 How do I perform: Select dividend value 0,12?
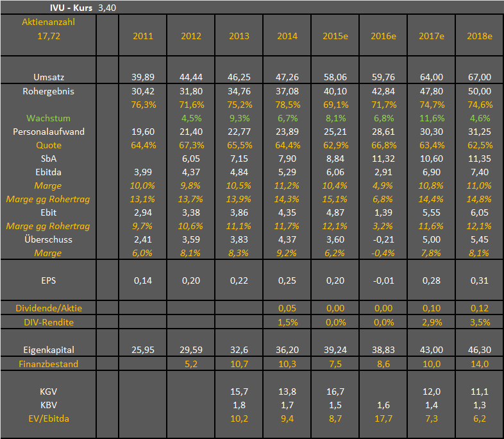pos(480,309)
